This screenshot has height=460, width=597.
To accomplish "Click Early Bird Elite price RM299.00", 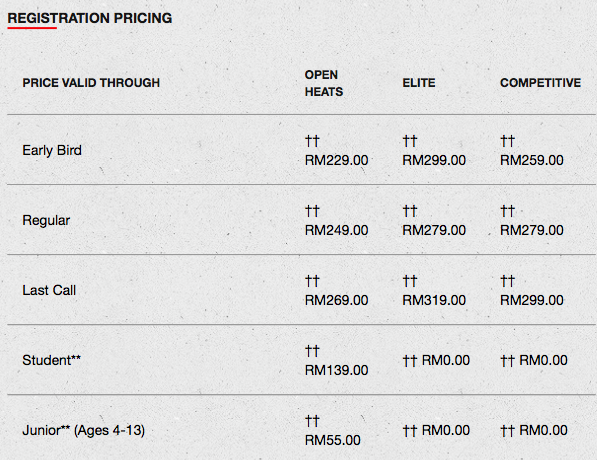I will point(434,160).
